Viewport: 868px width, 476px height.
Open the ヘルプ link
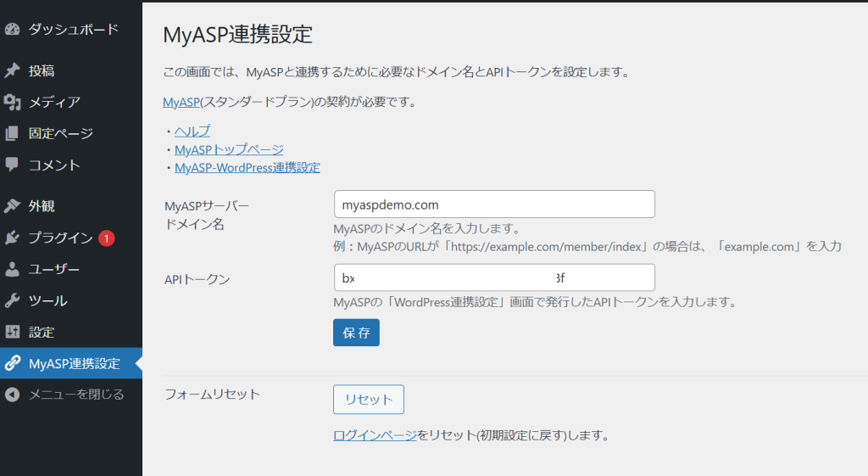click(192, 131)
